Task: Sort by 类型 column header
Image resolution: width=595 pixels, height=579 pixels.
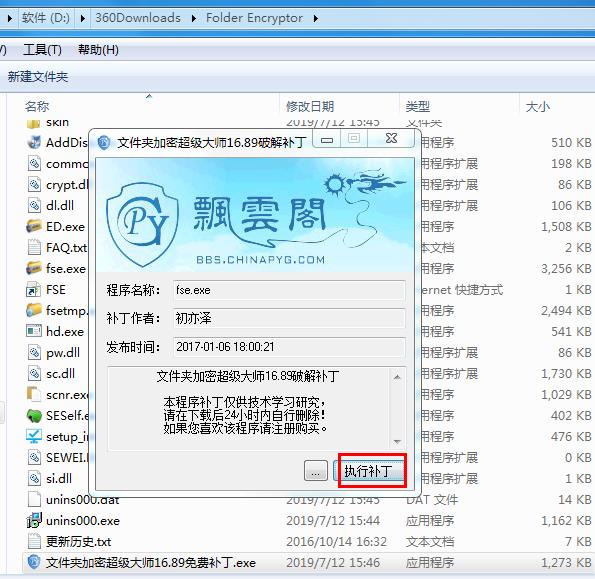Action: click(417, 107)
